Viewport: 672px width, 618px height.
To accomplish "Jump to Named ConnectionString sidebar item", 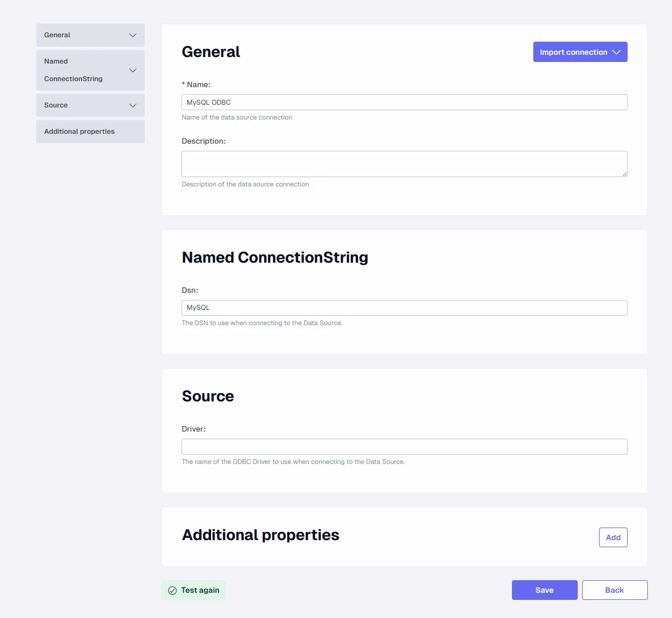I will point(73,70).
